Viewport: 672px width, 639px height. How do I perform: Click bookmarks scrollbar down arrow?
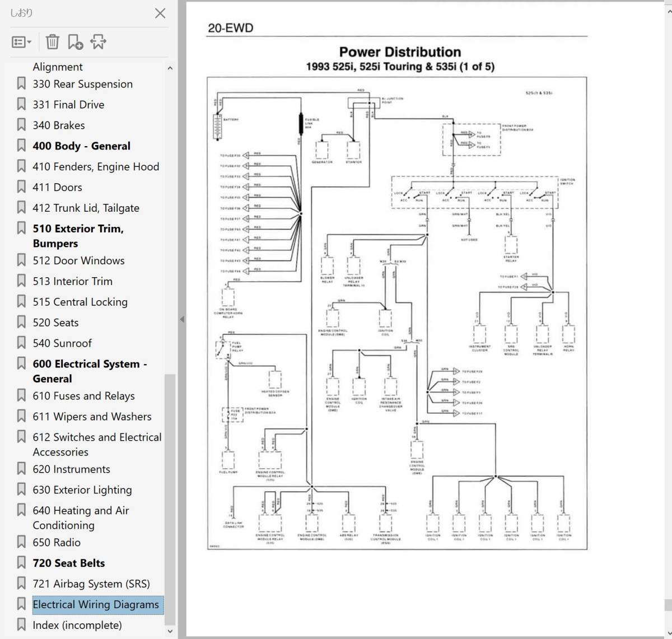click(170, 632)
